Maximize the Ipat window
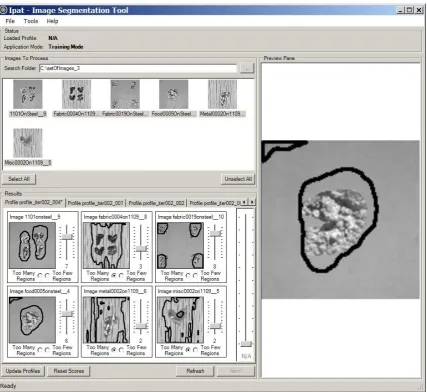This screenshot has width=427, height=392. (410, 10)
